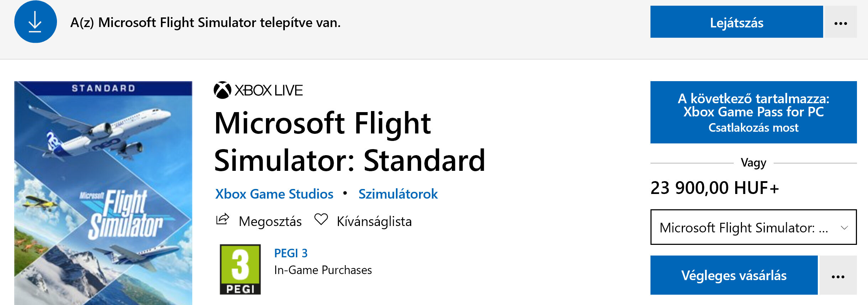The width and height of the screenshot is (868, 305).
Task: Click the wishlist heart icon
Action: (321, 220)
